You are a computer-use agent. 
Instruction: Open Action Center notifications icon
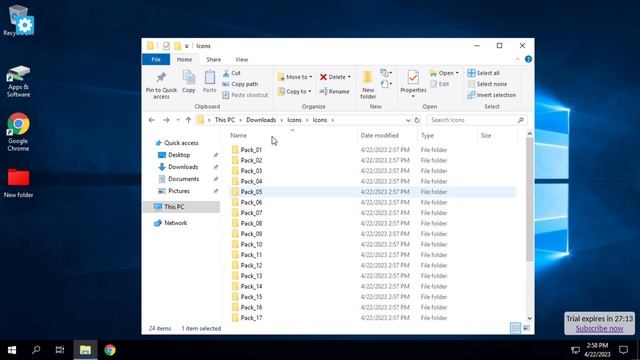[623, 350]
